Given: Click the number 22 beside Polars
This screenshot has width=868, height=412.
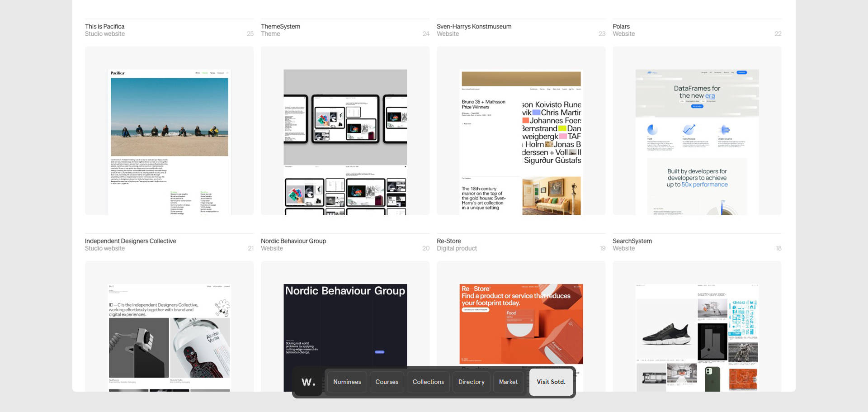Looking at the screenshot, I should (x=778, y=34).
